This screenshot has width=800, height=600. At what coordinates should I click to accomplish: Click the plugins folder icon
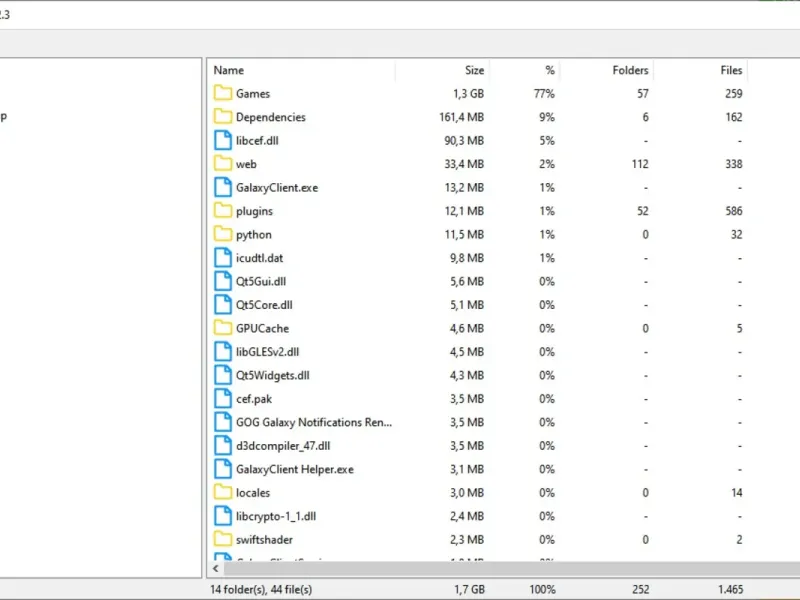222,211
